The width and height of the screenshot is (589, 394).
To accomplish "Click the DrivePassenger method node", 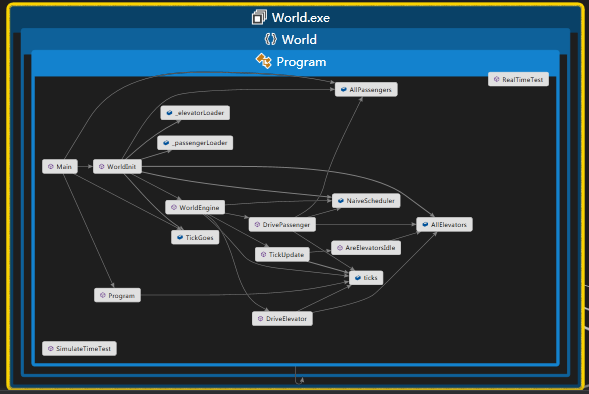I will click(x=282, y=225).
